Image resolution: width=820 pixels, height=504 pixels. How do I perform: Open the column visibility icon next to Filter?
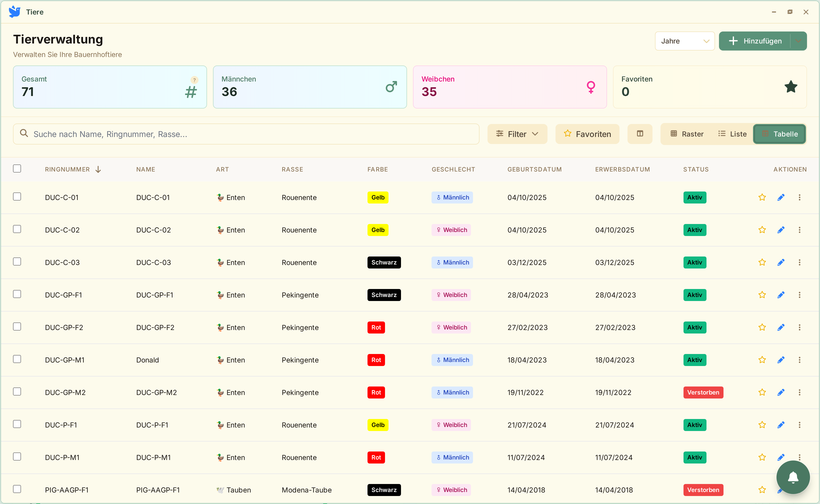pos(640,134)
